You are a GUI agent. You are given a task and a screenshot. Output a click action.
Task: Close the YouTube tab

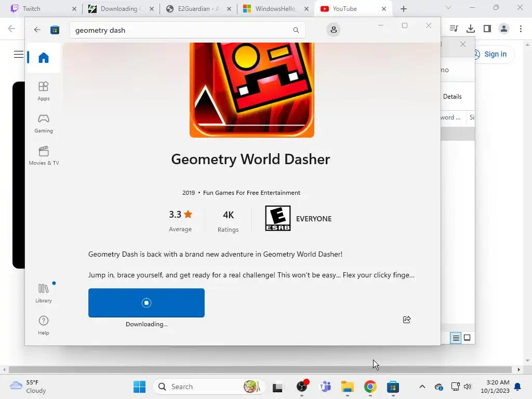384,9
